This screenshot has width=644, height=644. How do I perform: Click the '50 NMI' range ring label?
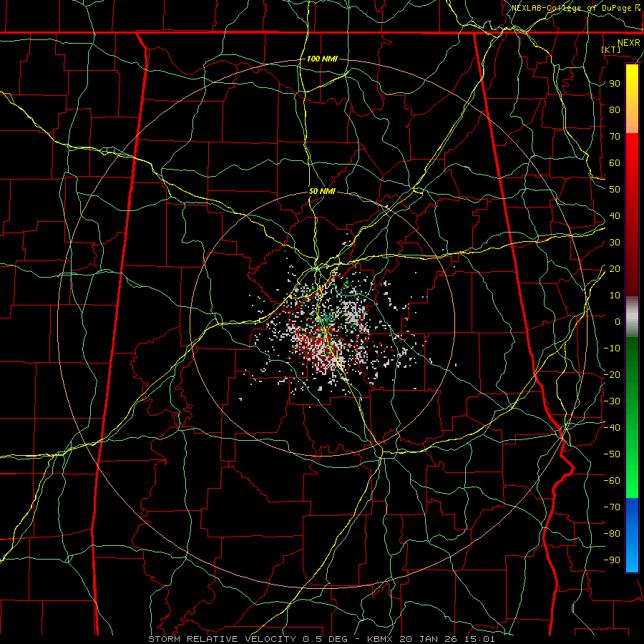(322, 191)
